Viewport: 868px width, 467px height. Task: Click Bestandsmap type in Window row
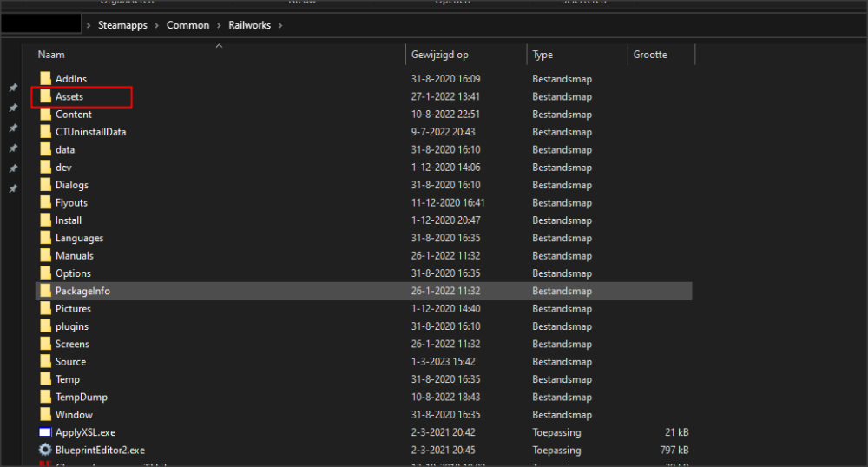pos(562,415)
